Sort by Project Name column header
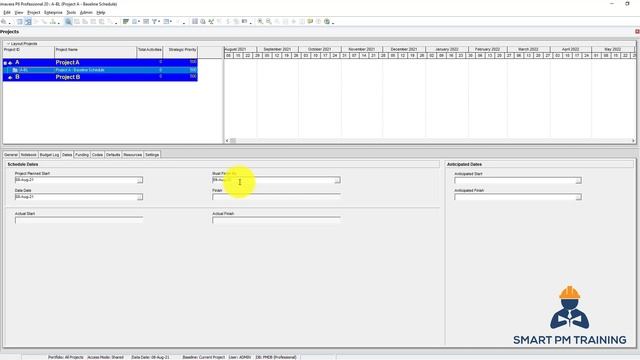The width and height of the screenshot is (640, 360). point(96,52)
